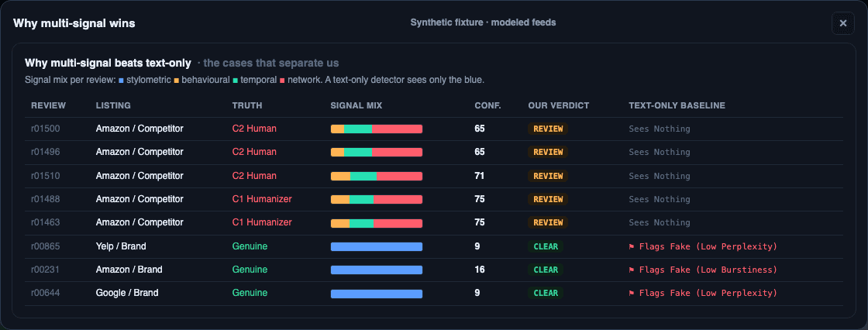The height and width of the screenshot is (330, 868).
Task: Click confidence value 65 in r01496 row
Action: click(x=480, y=152)
